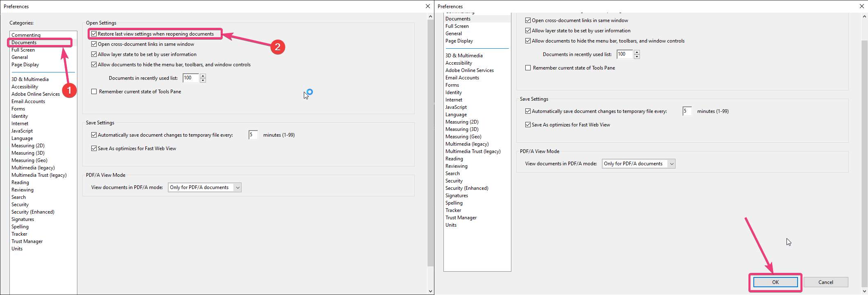Select Full Screen category in left window

[x=23, y=50]
